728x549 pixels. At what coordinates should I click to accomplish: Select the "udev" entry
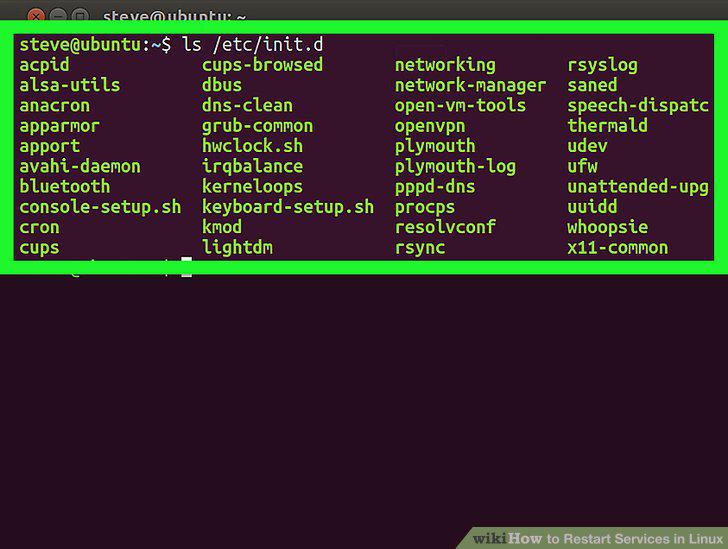587,146
